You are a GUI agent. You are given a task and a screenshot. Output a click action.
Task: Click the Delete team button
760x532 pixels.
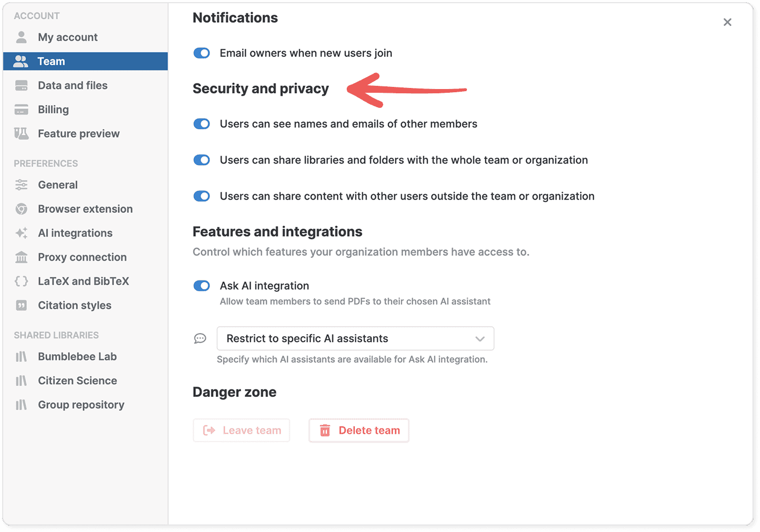359,430
